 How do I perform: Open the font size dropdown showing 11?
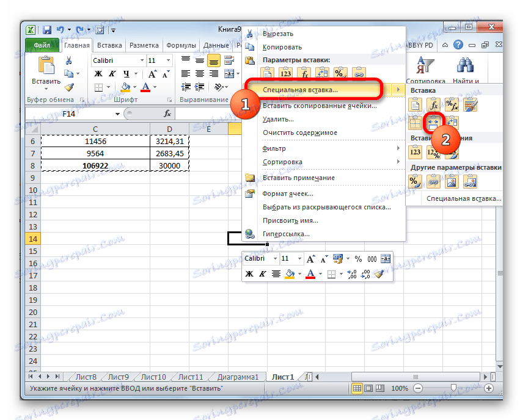coord(158,60)
